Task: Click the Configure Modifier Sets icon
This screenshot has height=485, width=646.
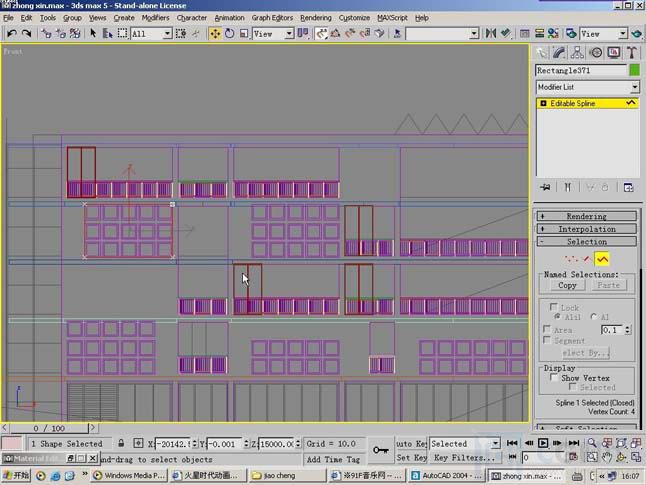Action: [629, 187]
